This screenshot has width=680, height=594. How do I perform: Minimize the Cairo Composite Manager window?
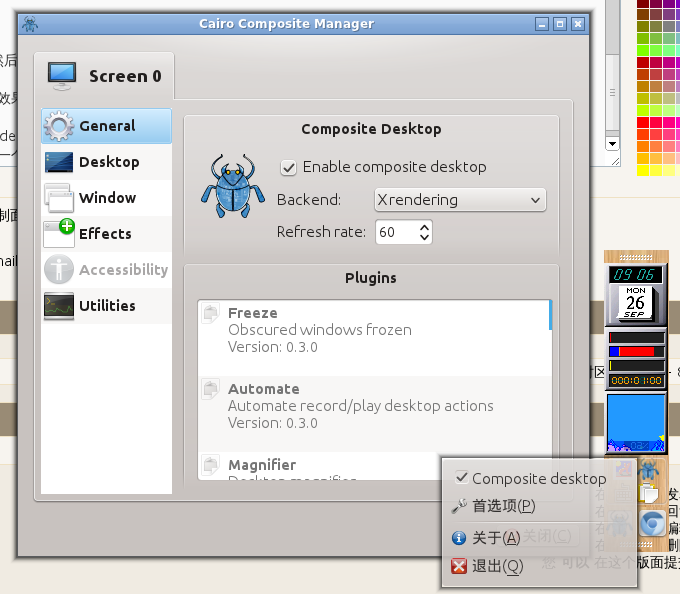click(542, 24)
